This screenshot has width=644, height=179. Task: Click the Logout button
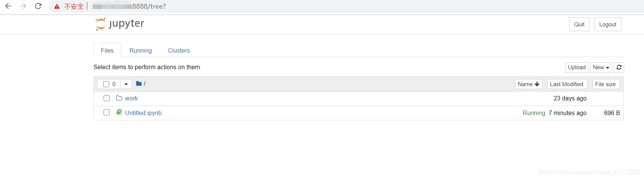[x=608, y=24]
